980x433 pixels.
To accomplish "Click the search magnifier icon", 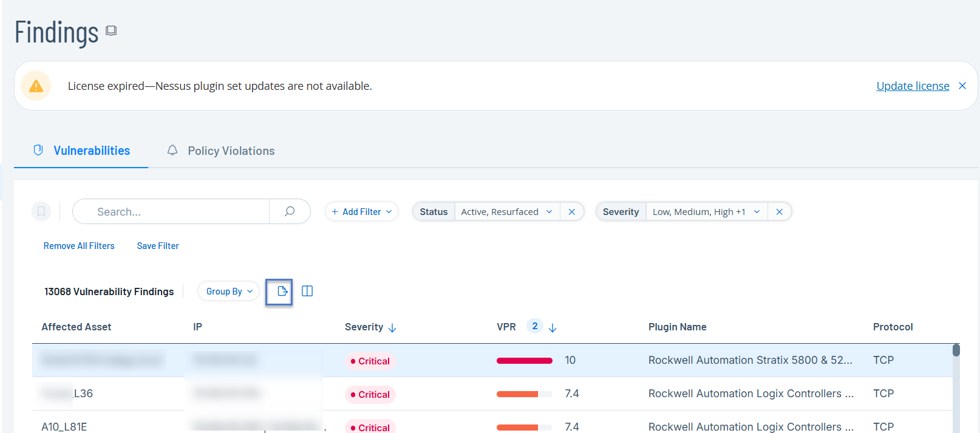I will (290, 211).
